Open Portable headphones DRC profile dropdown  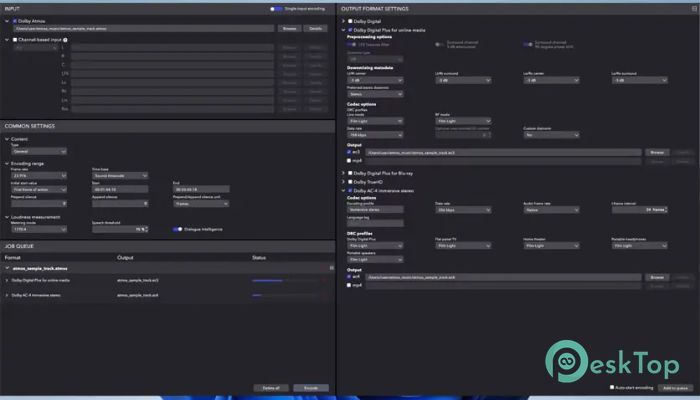[639, 246]
